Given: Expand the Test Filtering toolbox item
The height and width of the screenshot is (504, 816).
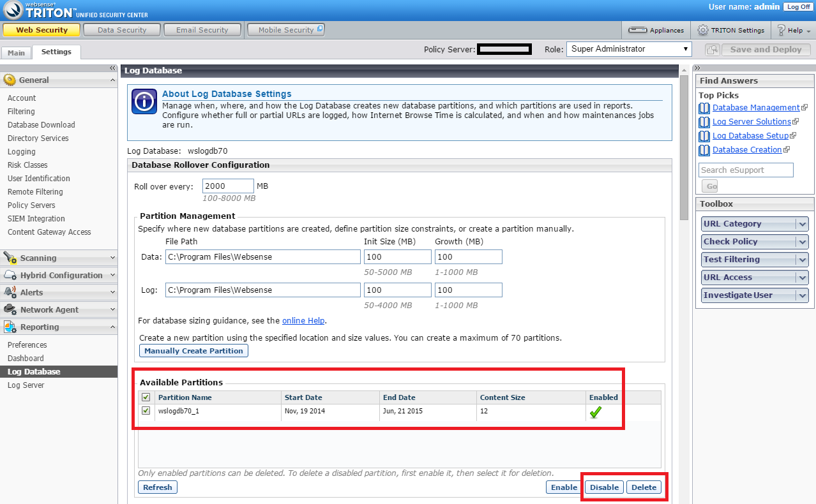Looking at the screenshot, I should point(803,260).
